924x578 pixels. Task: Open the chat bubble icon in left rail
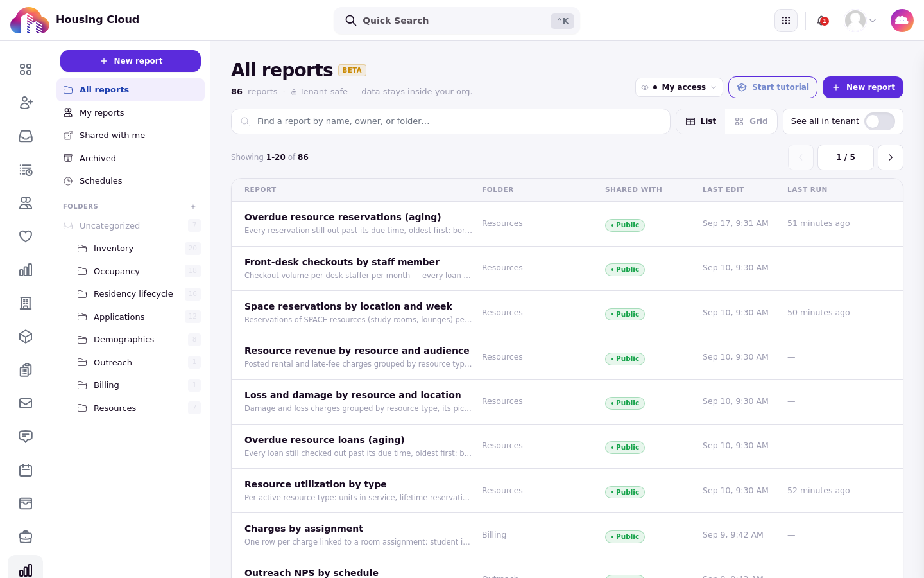(26, 437)
